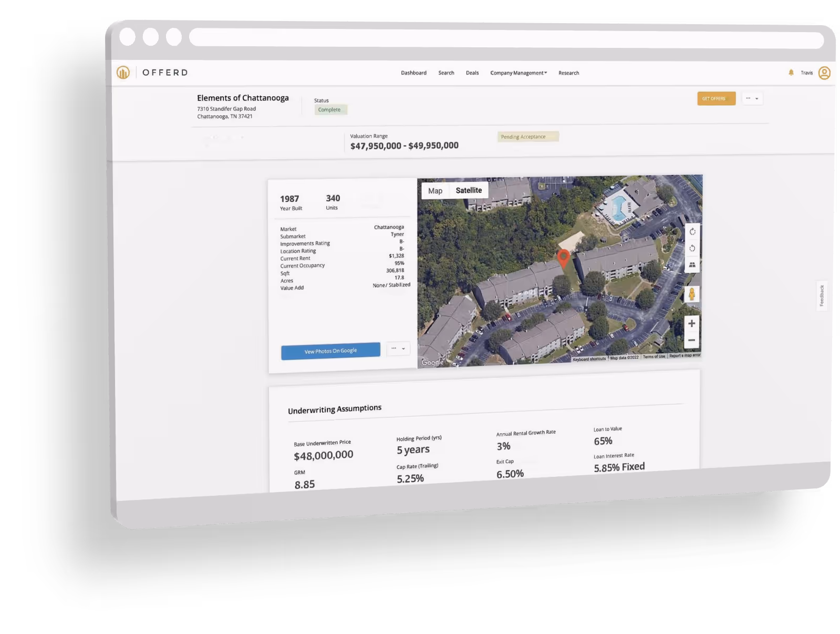
Task: Click View Photos On Google button
Action: click(x=330, y=351)
